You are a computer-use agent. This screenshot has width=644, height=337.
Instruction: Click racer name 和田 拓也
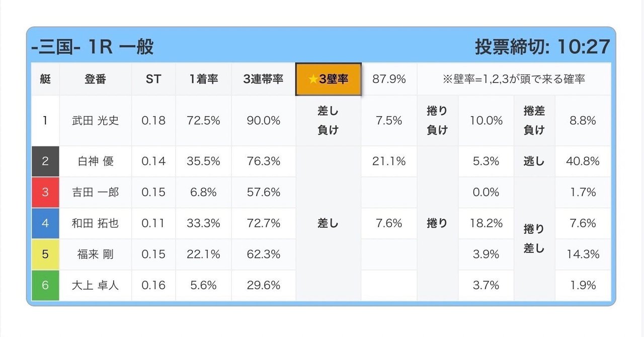[x=95, y=223]
